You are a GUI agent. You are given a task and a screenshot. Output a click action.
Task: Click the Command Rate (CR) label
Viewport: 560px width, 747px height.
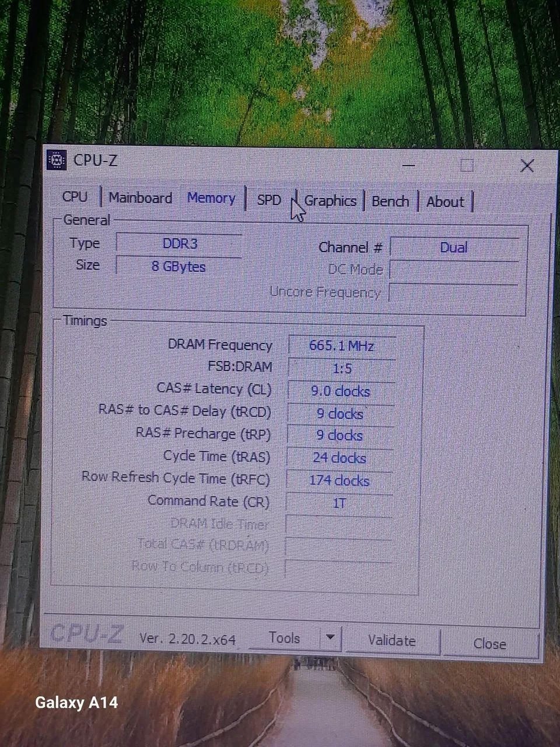(x=208, y=501)
